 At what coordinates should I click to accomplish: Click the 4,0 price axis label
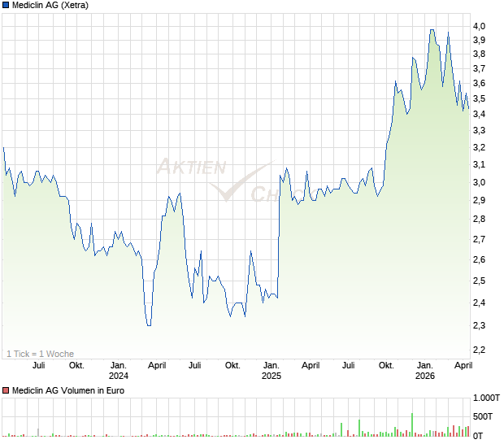[479, 26]
